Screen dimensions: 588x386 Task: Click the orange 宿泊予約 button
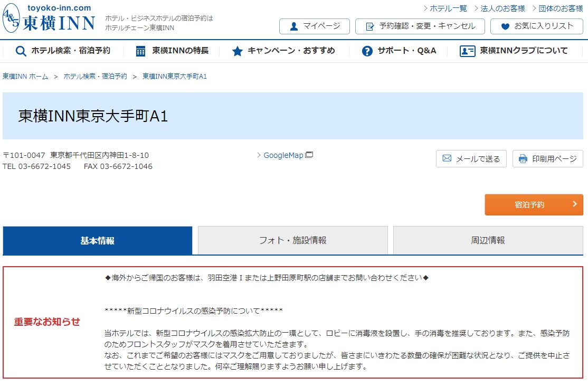(x=534, y=204)
